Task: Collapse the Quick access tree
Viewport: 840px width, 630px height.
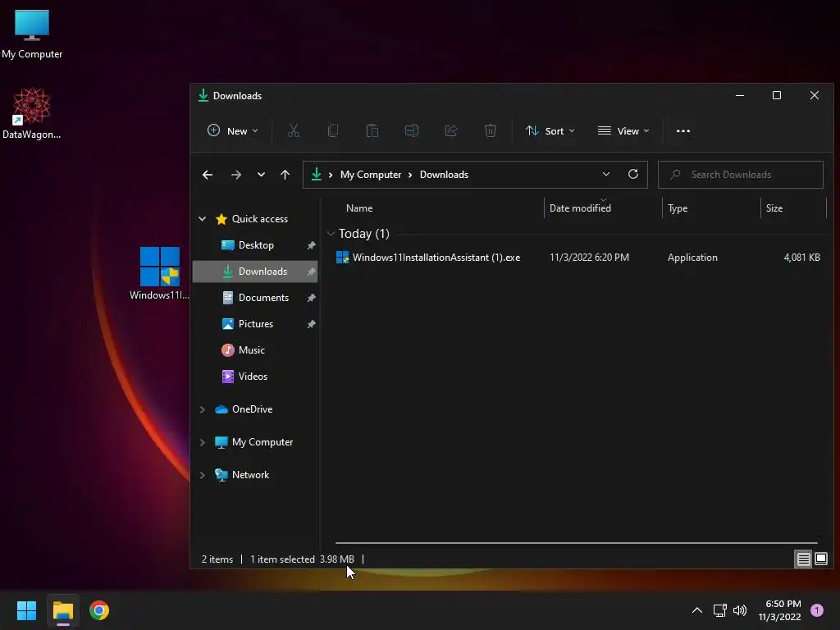Action: coord(203,218)
